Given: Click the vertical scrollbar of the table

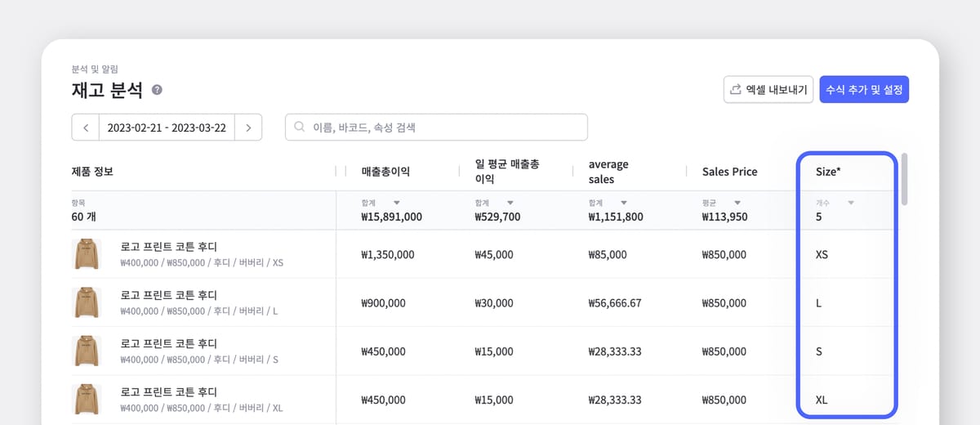Looking at the screenshot, I should [904, 178].
